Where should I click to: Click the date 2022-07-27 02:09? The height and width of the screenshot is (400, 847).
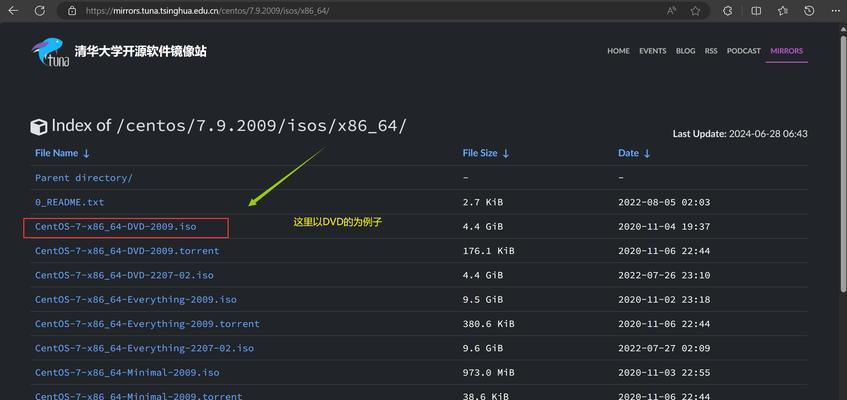click(664, 348)
